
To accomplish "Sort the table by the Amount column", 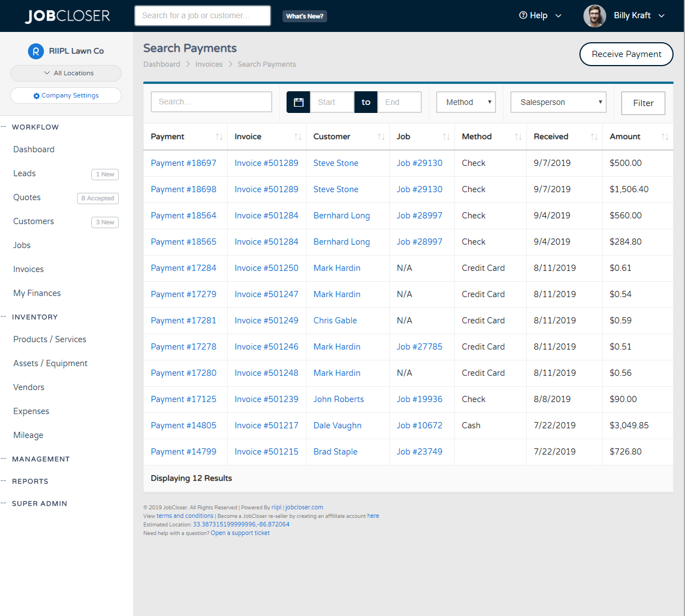I will tap(665, 136).
